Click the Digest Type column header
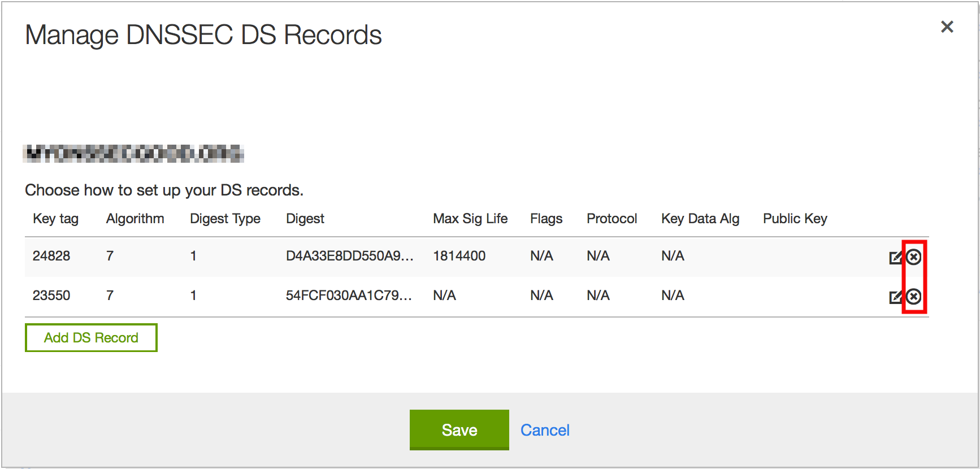This screenshot has width=980, height=469. coord(225,219)
